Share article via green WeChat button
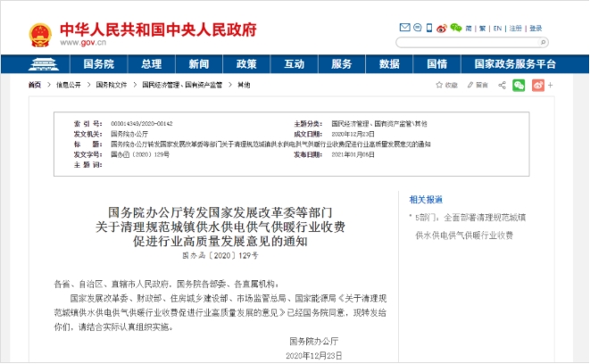This screenshot has height=364, width=590. point(519,85)
